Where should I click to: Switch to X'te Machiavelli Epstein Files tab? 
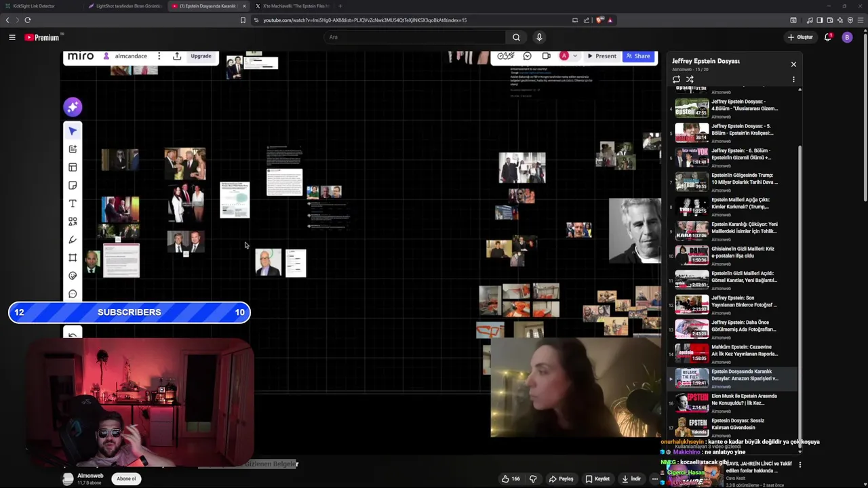(292, 6)
